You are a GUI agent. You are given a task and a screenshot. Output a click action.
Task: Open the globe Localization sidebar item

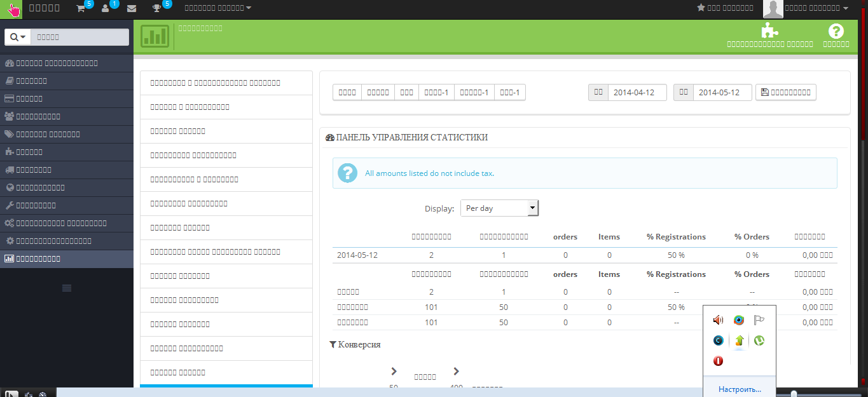pyautogui.click(x=67, y=188)
